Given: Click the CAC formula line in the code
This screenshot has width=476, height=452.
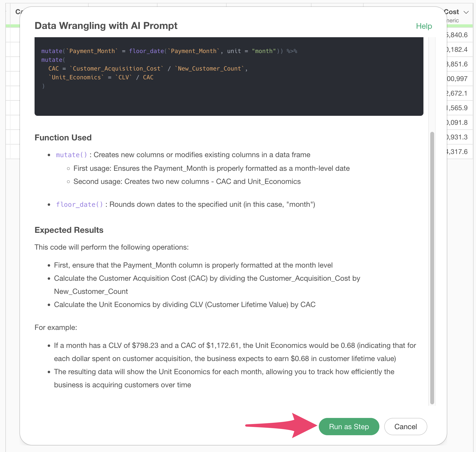Looking at the screenshot, I should click(148, 69).
